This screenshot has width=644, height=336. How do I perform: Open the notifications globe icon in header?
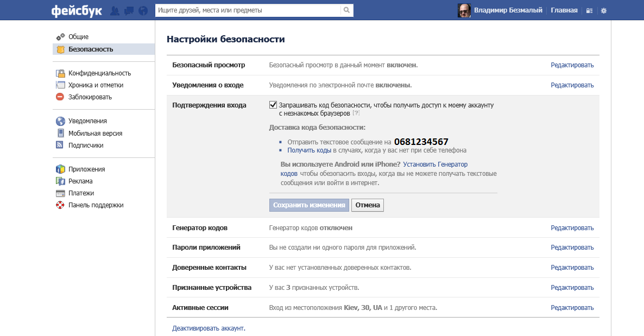[143, 11]
